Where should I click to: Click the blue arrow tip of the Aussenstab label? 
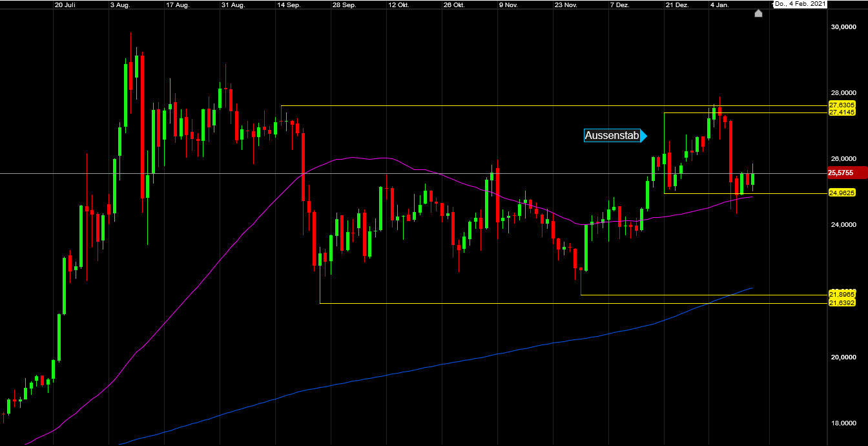[644, 136]
